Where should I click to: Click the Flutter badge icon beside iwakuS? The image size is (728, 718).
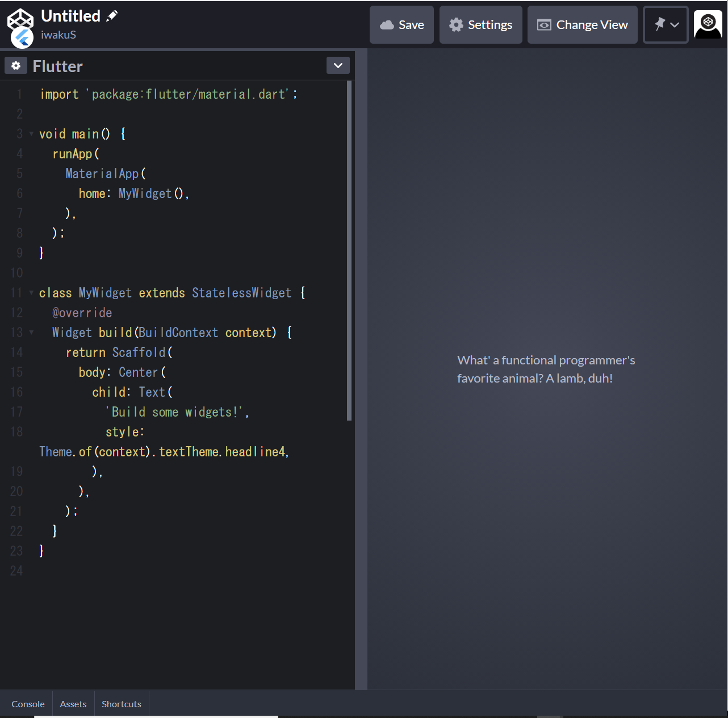pos(22,37)
